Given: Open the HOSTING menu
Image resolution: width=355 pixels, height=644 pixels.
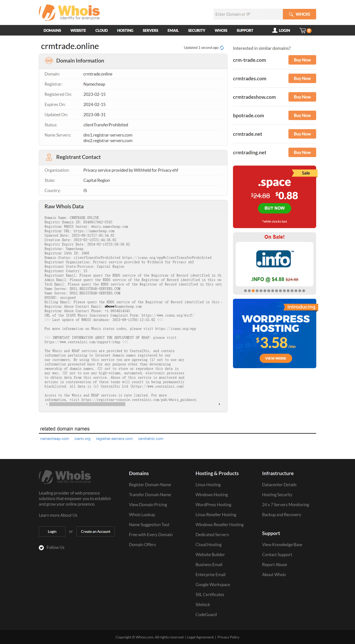Looking at the screenshot, I should click(x=125, y=31).
